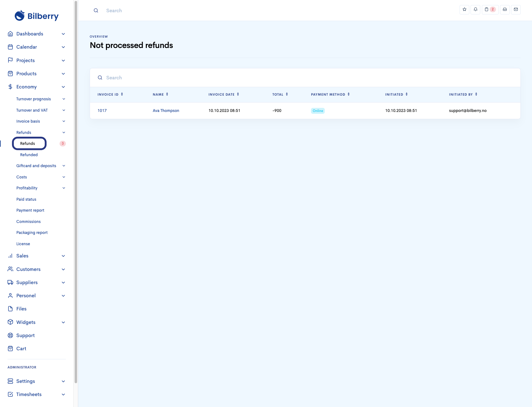Open the Refunded submenu item
Viewport: 532px width, 407px height.
pos(29,155)
